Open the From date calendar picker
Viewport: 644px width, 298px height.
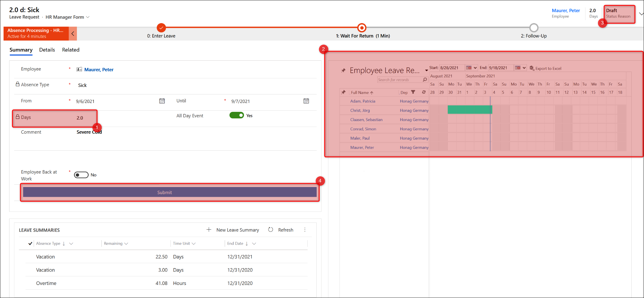(162, 101)
